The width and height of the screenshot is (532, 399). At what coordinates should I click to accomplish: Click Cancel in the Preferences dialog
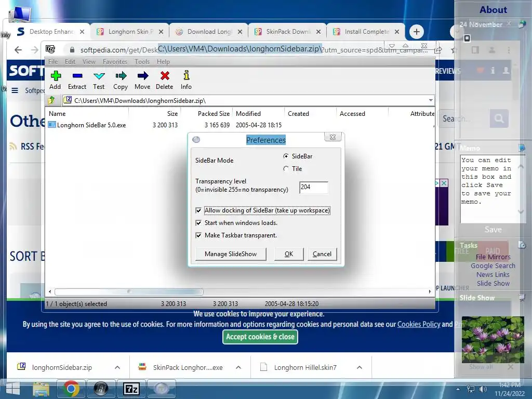point(322,254)
